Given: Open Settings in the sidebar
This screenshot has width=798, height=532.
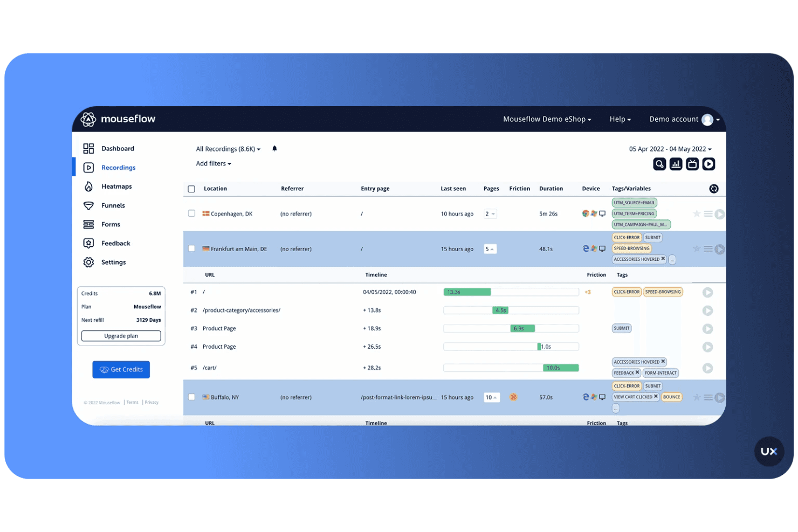Looking at the screenshot, I should 105,262.
